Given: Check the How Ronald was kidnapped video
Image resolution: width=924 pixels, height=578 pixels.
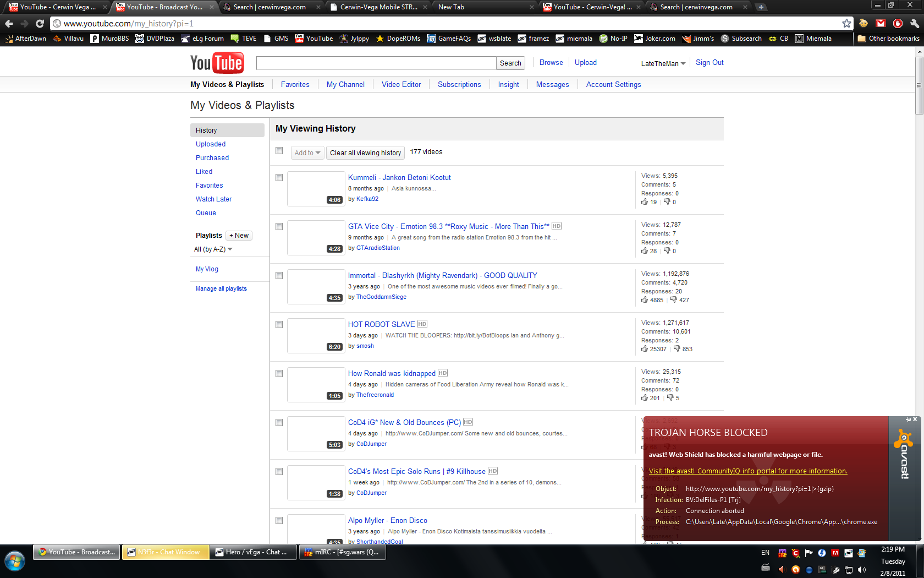Looking at the screenshot, I should [279, 374].
